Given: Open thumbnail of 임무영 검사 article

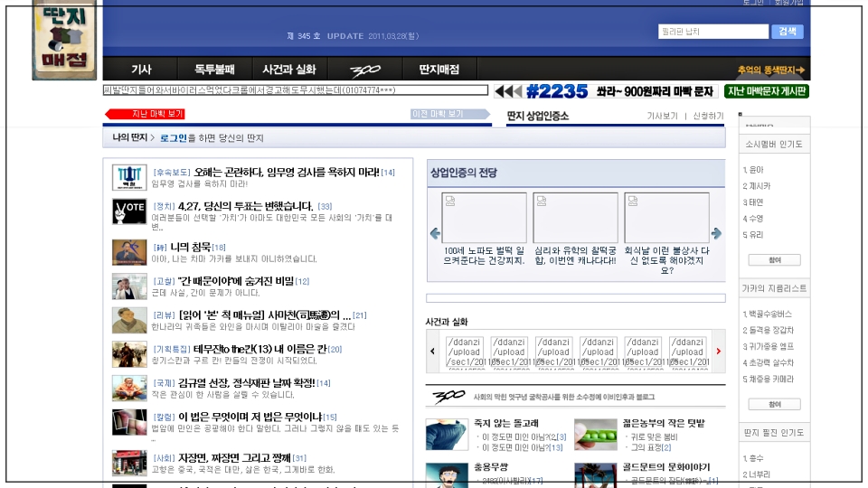Looking at the screenshot, I should coord(129,177).
